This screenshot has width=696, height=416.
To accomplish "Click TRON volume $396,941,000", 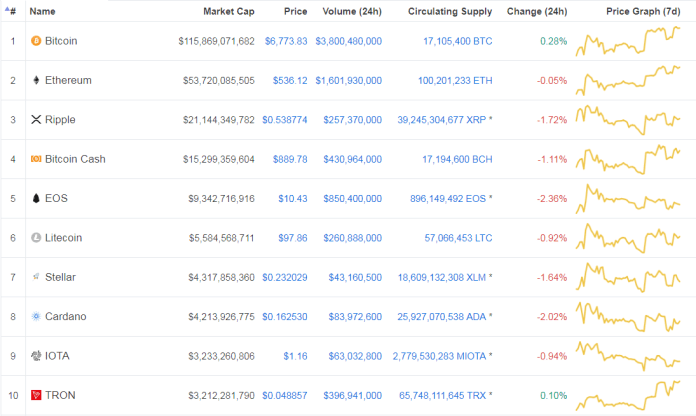I will pos(352,396).
